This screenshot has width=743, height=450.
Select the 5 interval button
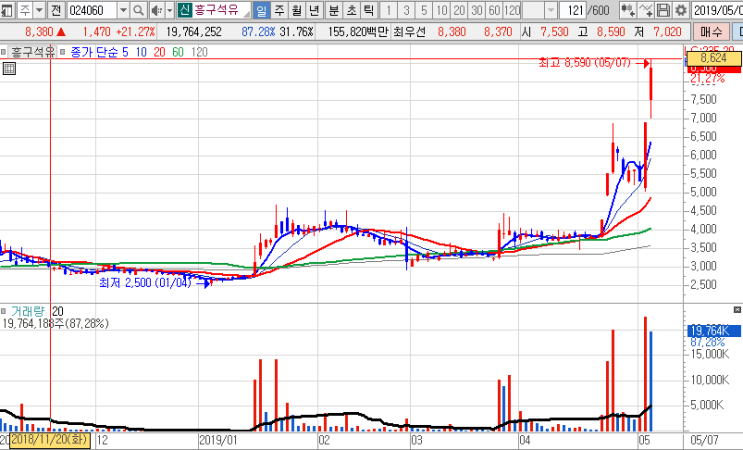point(424,9)
